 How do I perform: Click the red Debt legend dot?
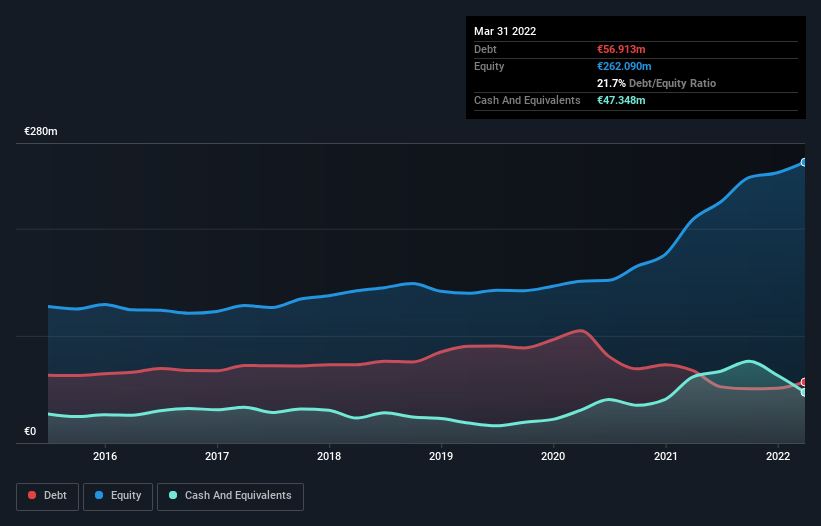(x=32, y=495)
